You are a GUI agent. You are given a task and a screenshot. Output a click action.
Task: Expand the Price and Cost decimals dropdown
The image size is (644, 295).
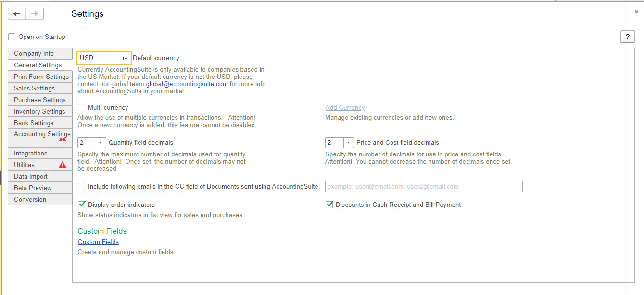[x=349, y=143]
